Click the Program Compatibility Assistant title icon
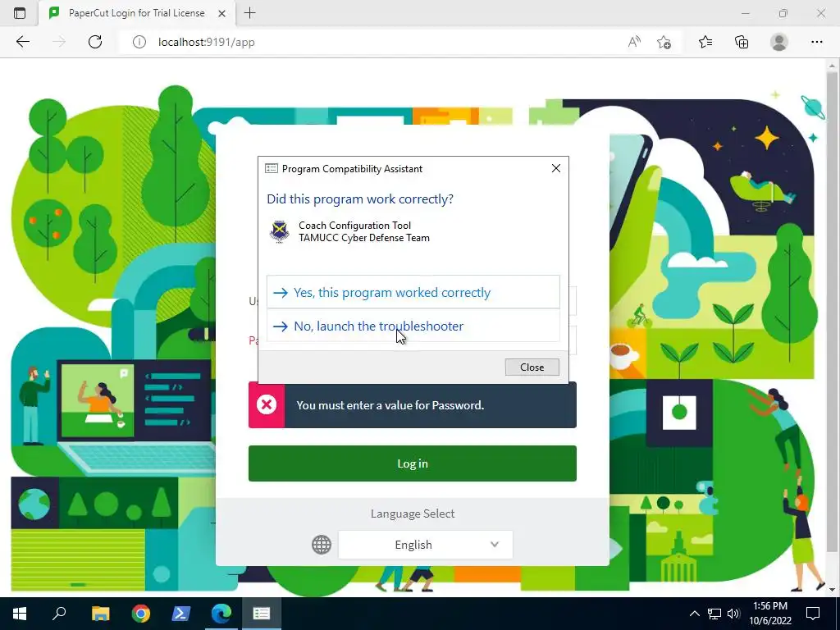840x630 pixels. pyautogui.click(x=271, y=168)
